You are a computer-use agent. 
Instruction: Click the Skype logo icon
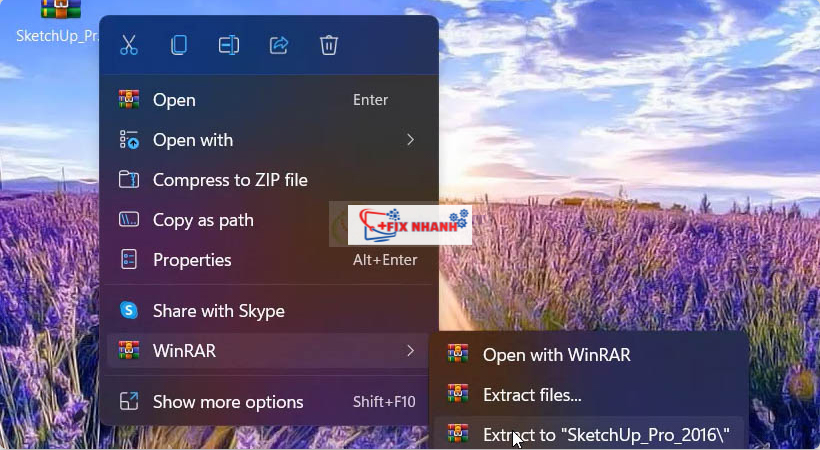coord(129,311)
